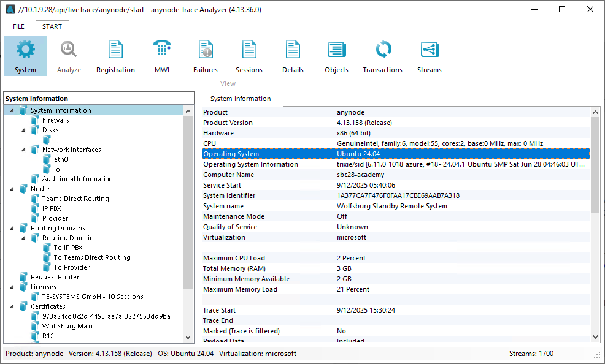This screenshot has height=364, width=605.
Task: Open the Registration view
Action: click(115, 55)
